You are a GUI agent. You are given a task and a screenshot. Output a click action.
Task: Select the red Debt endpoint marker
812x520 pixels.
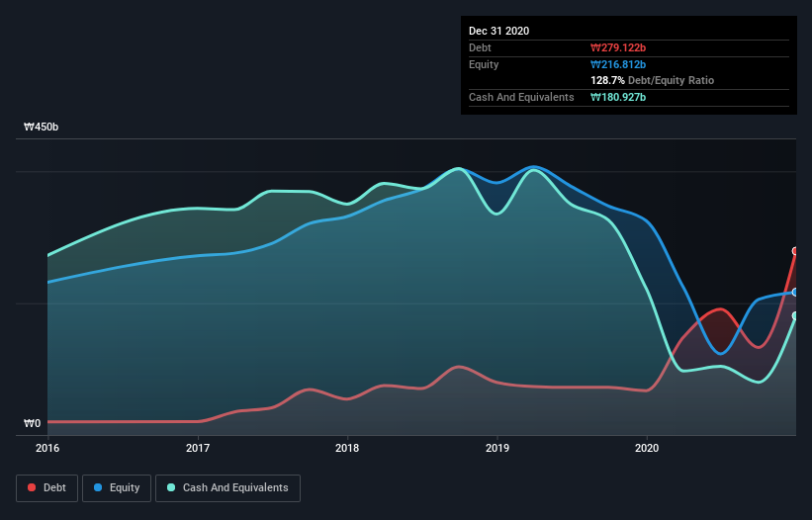796,251
